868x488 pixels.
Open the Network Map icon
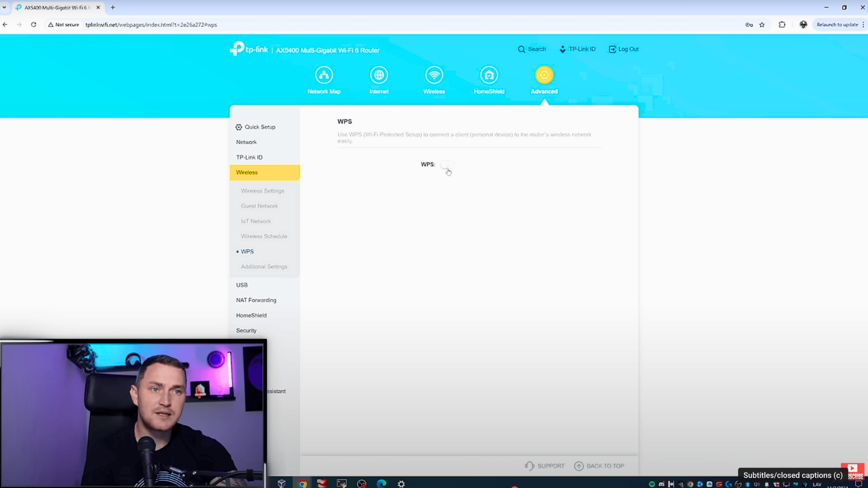(x=324, y=75)
